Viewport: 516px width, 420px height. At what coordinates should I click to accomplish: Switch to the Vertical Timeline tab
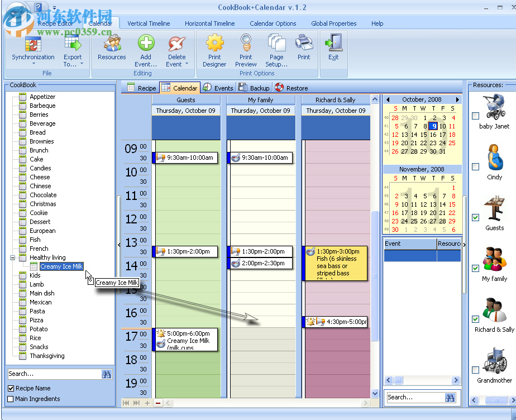pyautogui.click(x=149, y=23)
